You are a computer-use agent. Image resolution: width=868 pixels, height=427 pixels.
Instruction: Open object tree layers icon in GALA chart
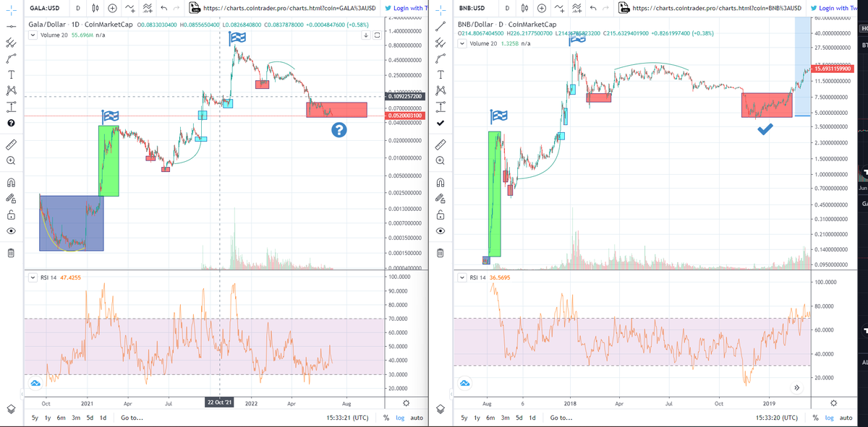click(11, 409)
